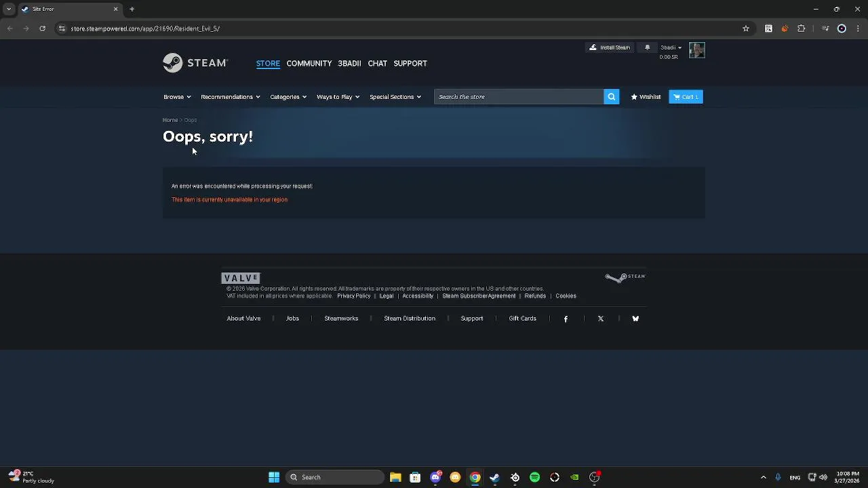The image size is (868, 488).
Task: Open the footer Support link
Action: click(472, 319)
